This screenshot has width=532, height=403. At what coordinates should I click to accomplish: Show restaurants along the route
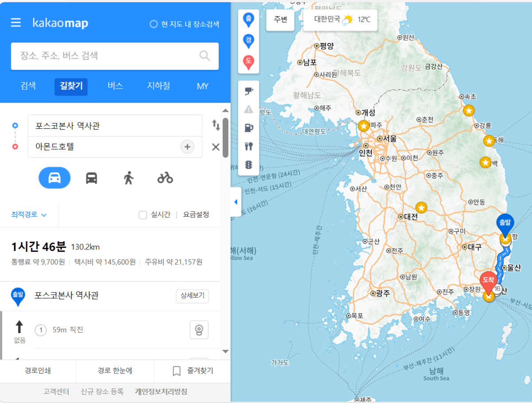tap(249, 146)
